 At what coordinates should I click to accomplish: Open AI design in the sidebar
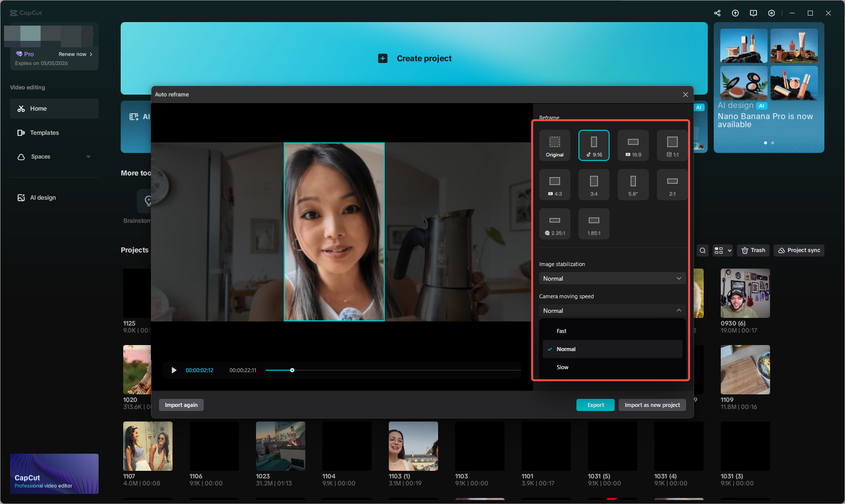tap(42, 197)
